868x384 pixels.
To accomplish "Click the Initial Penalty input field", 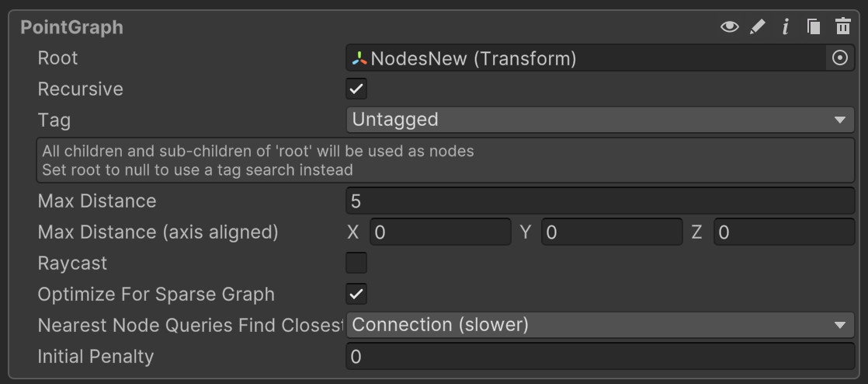I will click(x=599, y=357).
